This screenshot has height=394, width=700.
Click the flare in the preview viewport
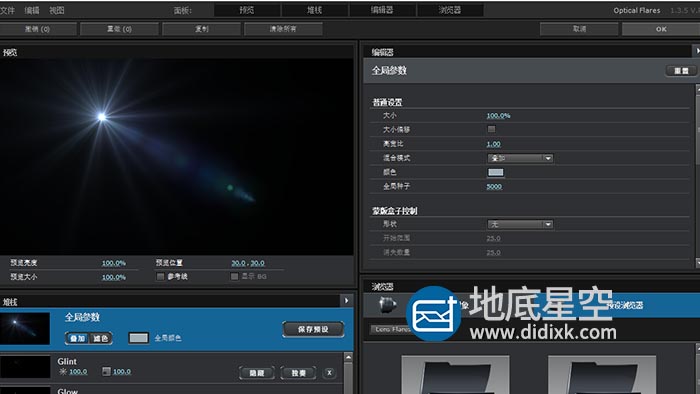(102, 117)
